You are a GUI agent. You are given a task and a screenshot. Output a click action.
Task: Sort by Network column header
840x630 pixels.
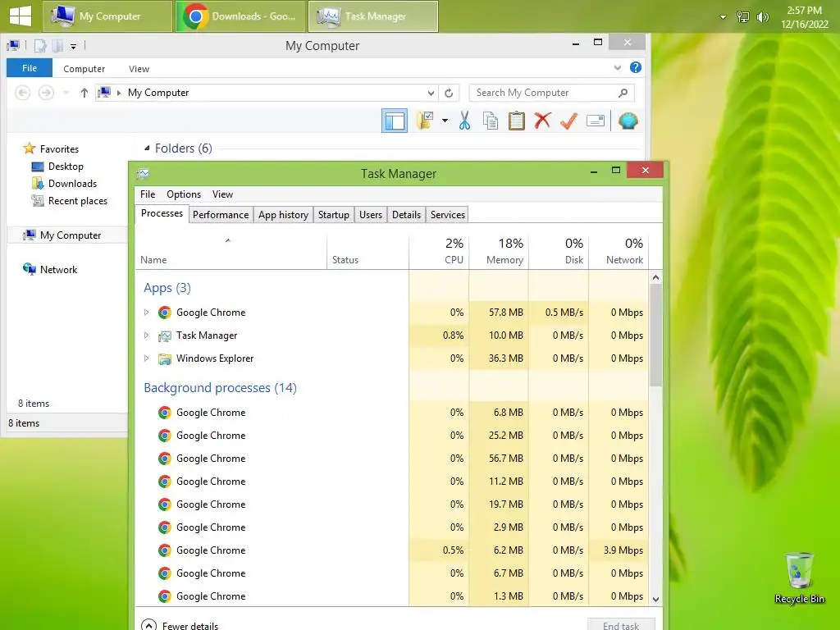click(619, 252)
